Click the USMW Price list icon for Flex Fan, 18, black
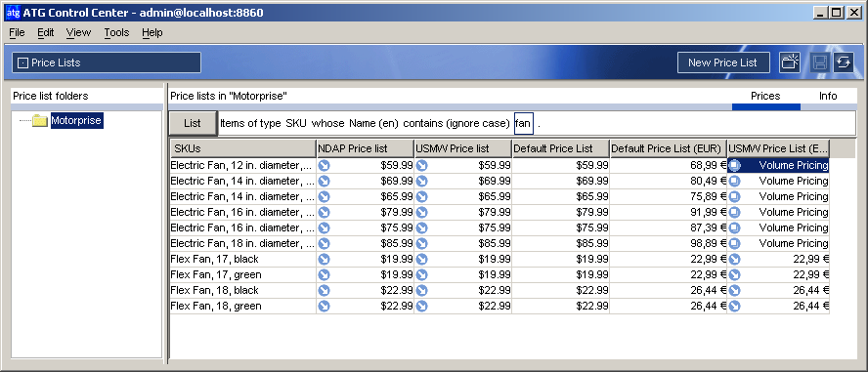Screen dimensions: 868x372 [x=422, y=290]
